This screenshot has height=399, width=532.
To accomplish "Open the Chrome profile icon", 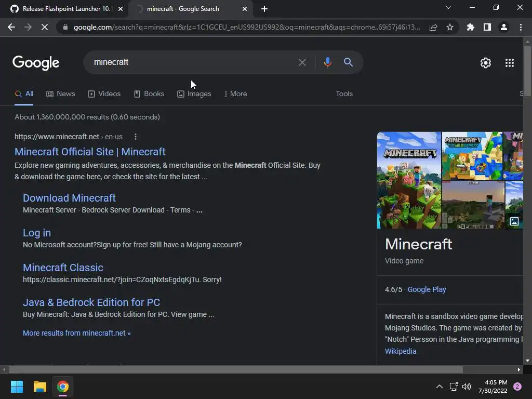I will click(x=504, y=27).
